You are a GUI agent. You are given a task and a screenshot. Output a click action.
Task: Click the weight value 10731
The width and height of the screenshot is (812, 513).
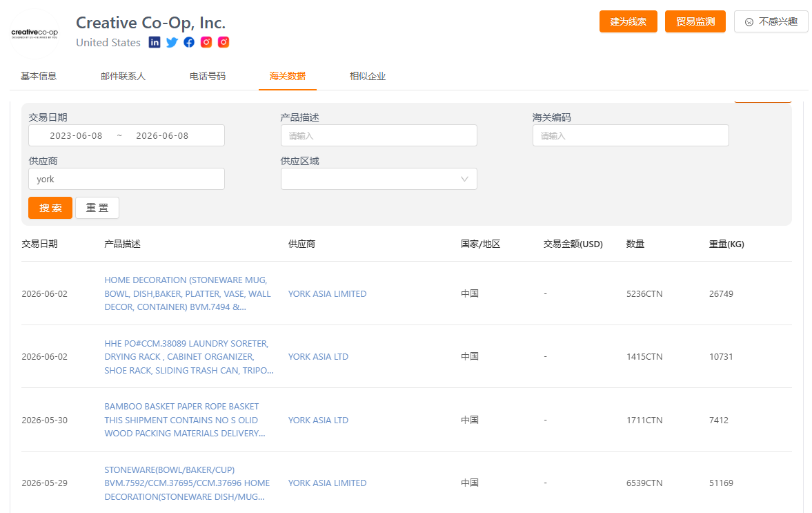(x=721, y=356)
